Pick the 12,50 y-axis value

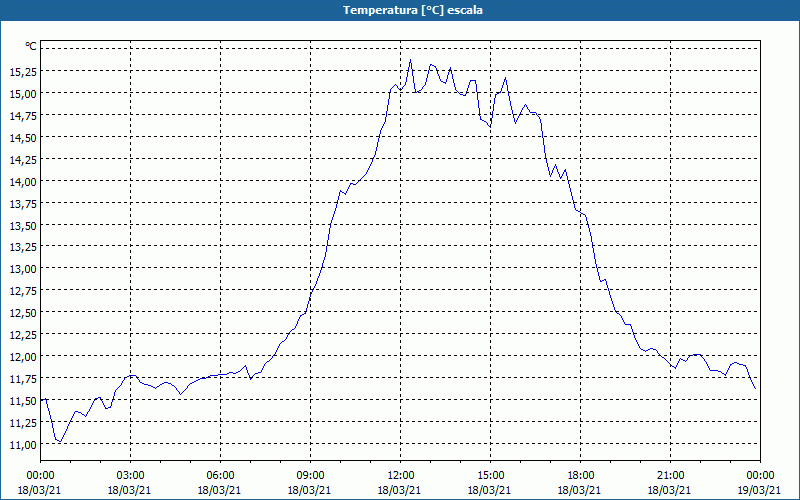point(23,313)
